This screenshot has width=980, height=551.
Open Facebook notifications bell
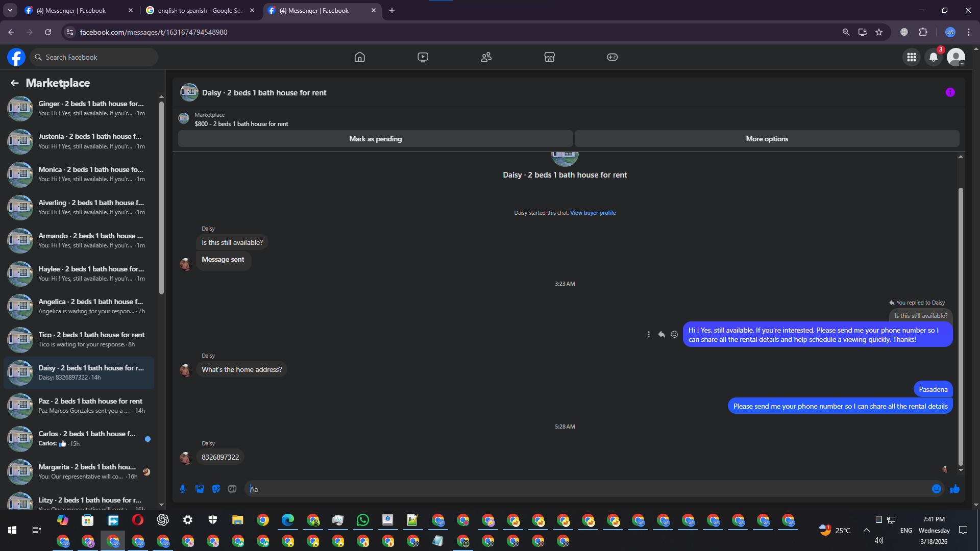pos(933,57)
